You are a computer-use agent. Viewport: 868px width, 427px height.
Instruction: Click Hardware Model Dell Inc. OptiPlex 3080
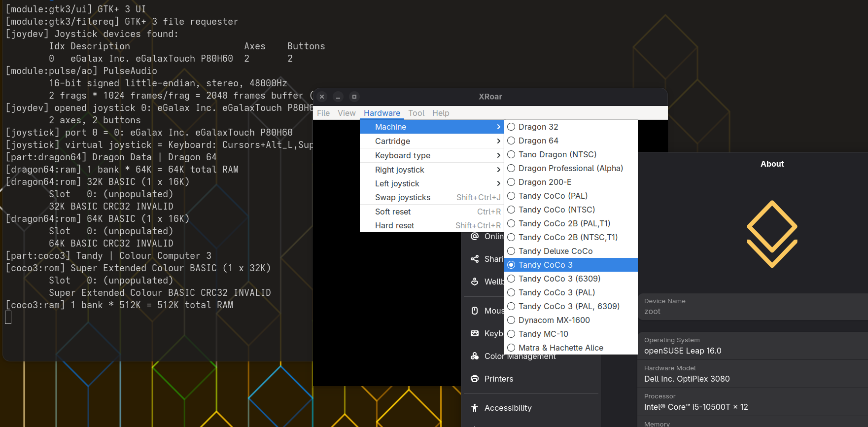pyautogui.click(x=753, y=374)
